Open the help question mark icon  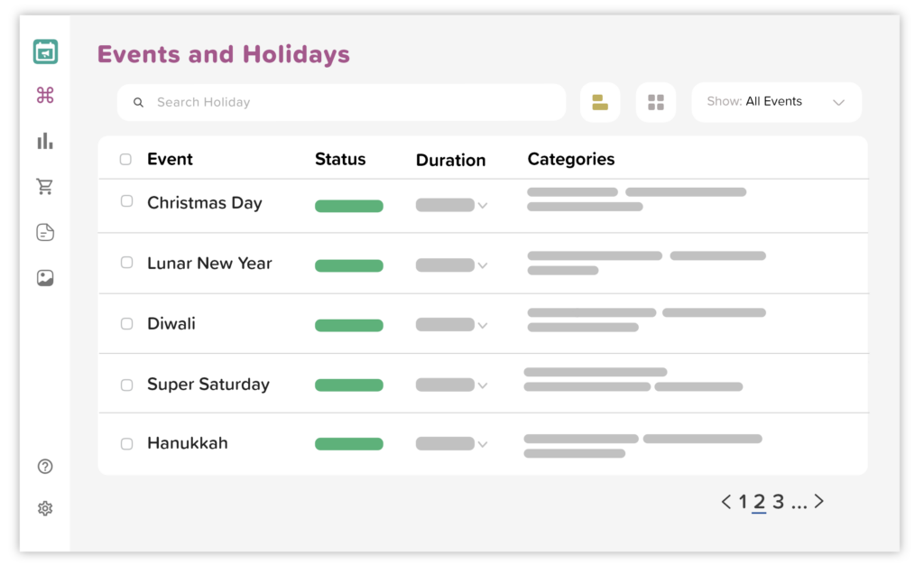pyautogui.click(x=45, y=467)
